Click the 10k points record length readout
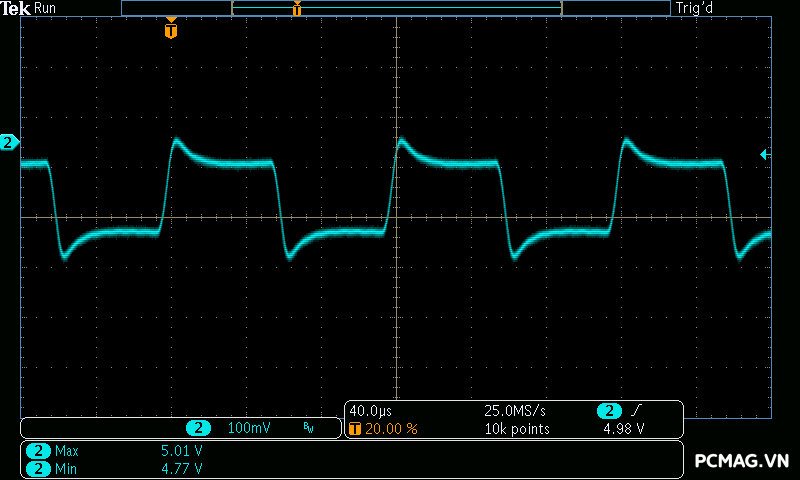This screenshot has width=800, height=480. point(517,429)
